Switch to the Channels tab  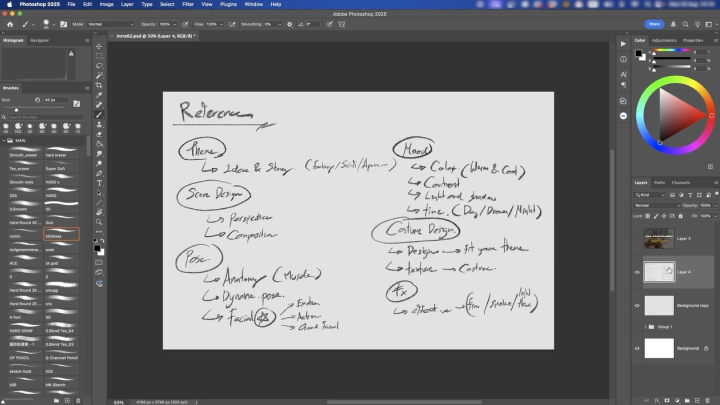pos(680,182)
